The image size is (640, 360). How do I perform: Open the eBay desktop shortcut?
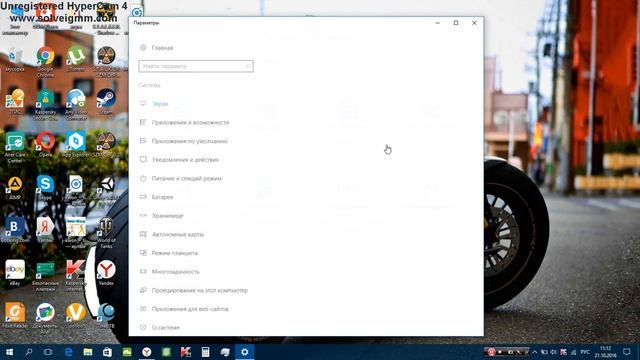(x=15, y=273)
